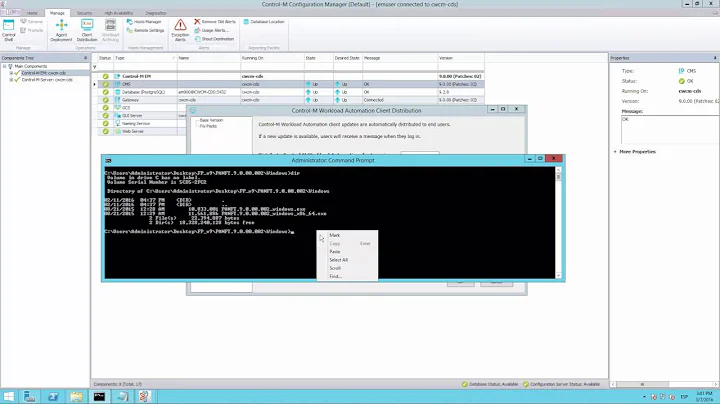720x404 pixels.
Task: Switch to the Security ribbon tab
Action: click(84, 13)
